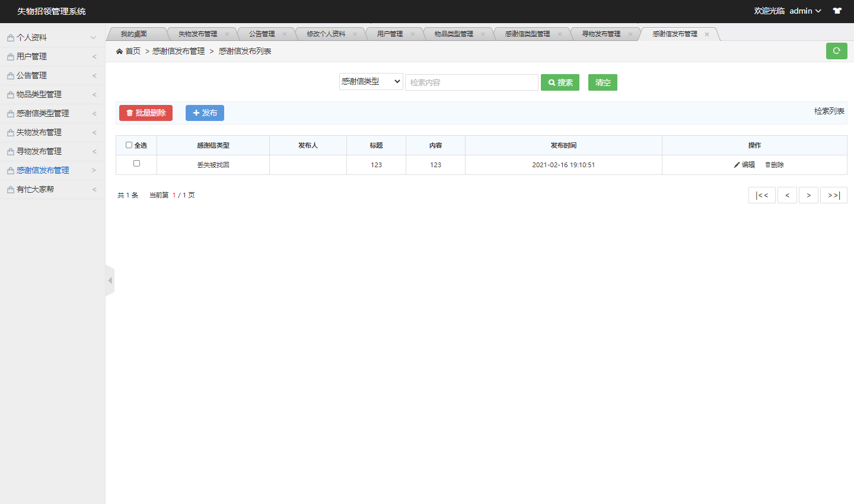Click the green refresh icon on the right
Viewport: 854px width, 504px height.
coord(836,51)
